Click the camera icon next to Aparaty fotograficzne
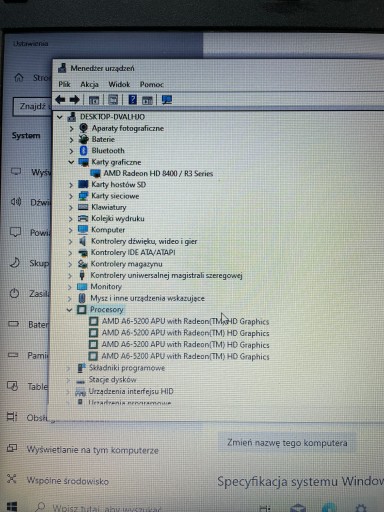This screenshot has height=512, width=384. [x=83, y=128]
